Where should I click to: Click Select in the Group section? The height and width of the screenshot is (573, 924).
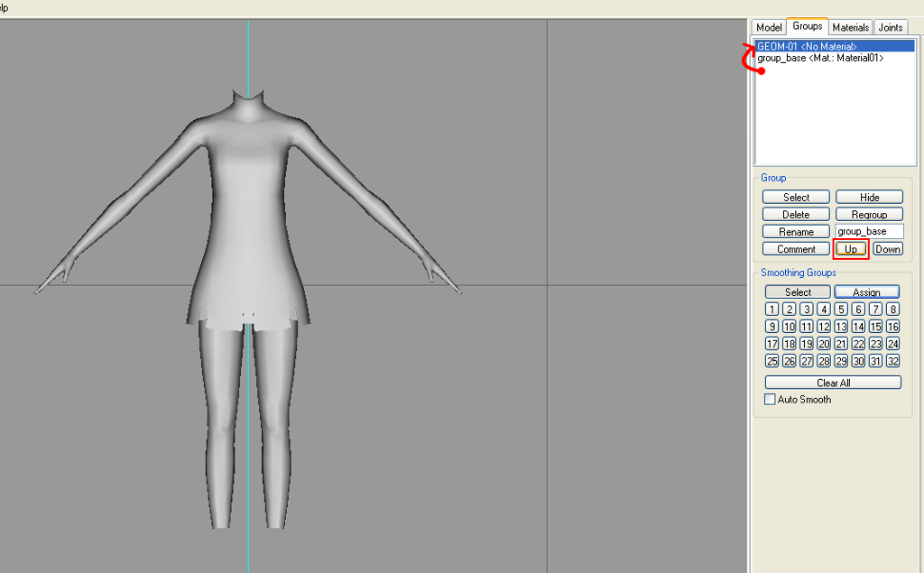pyautogui.click(x=796, y=197)
